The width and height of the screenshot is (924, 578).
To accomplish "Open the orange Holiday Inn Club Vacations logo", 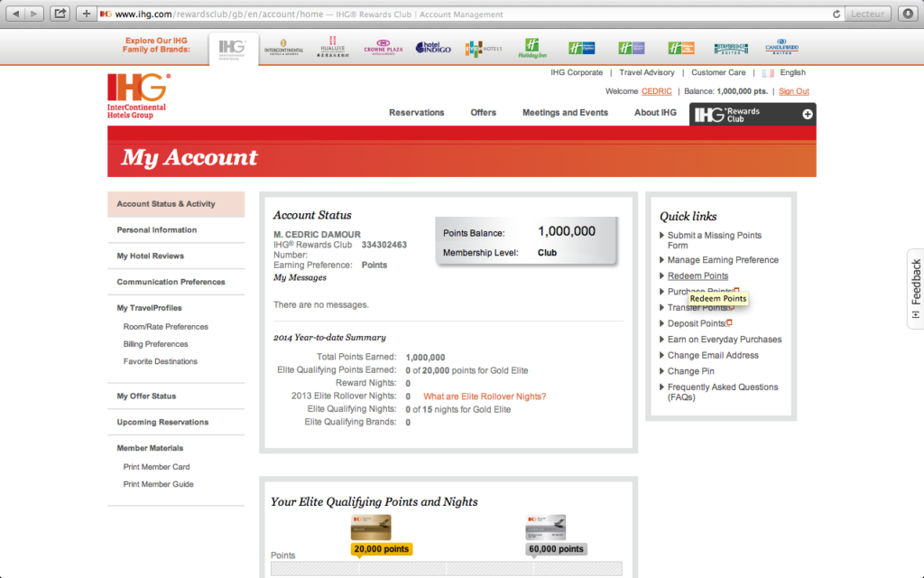I will coord(680,48).
